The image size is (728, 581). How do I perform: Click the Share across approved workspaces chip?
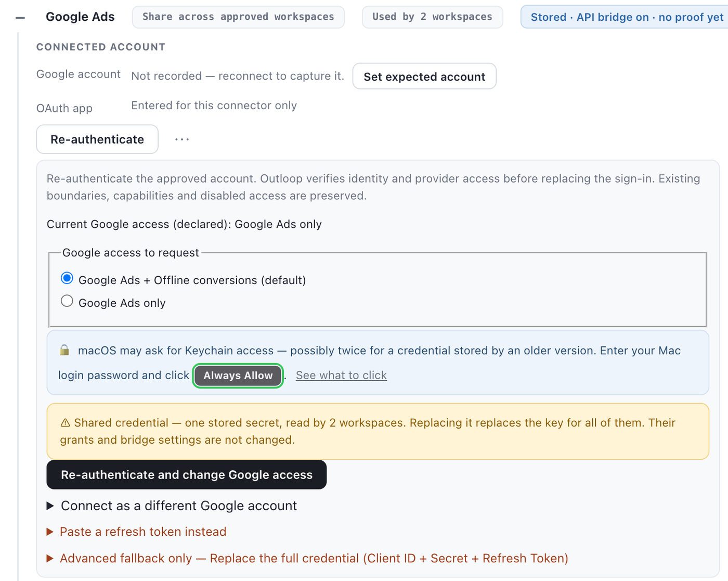tap(238, 17)
